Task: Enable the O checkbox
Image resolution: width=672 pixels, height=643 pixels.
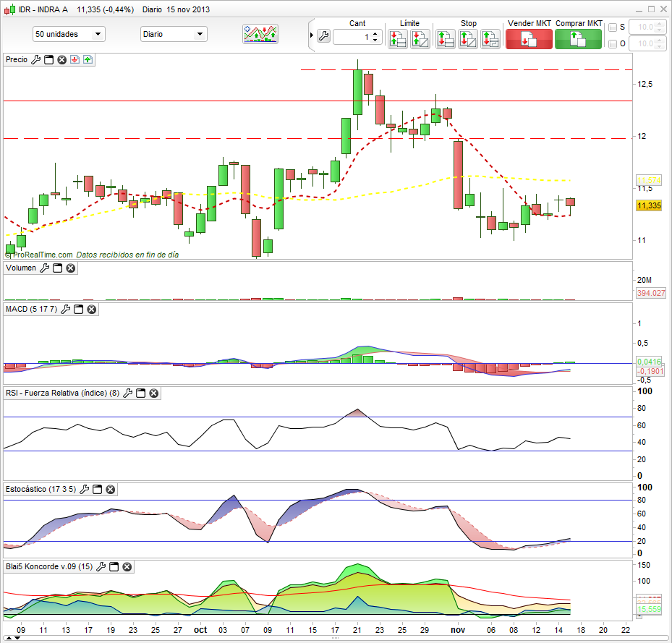Action: (613, 44)
